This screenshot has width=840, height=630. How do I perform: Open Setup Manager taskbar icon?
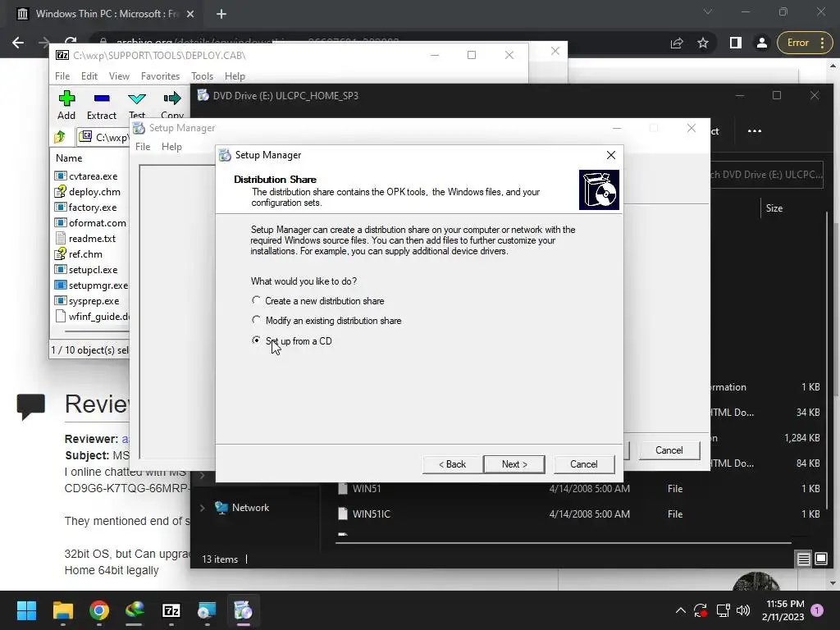point(243,610)
